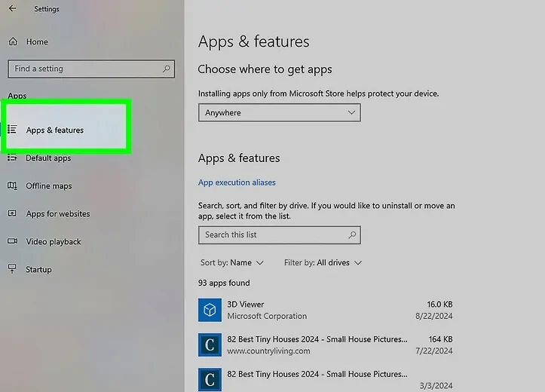Click the Startup icon in sidebar
545x392 pixels.
point(12,269)
